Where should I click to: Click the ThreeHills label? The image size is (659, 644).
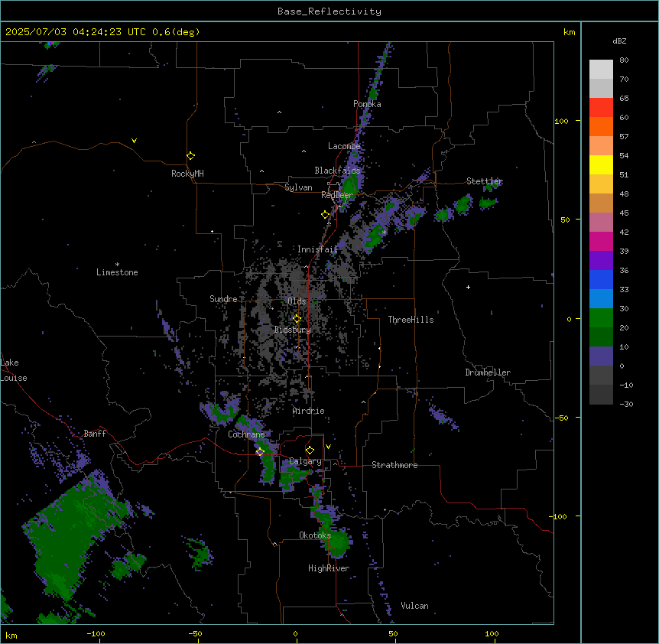point(411,320)
